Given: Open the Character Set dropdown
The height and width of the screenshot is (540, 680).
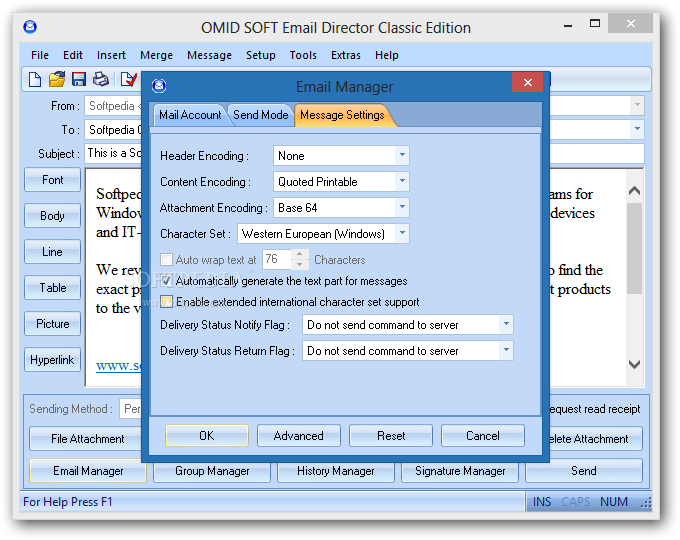Looking at the screenshot, I should coord(402,233).
